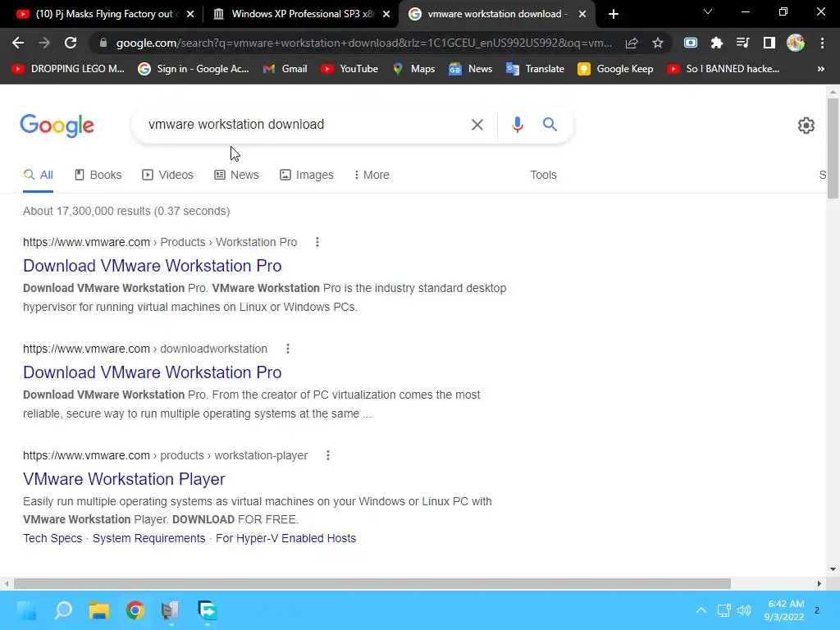The image size is (840, 630).
Task: Show more bookmarks with double chevron
Action: coord(820,69)
